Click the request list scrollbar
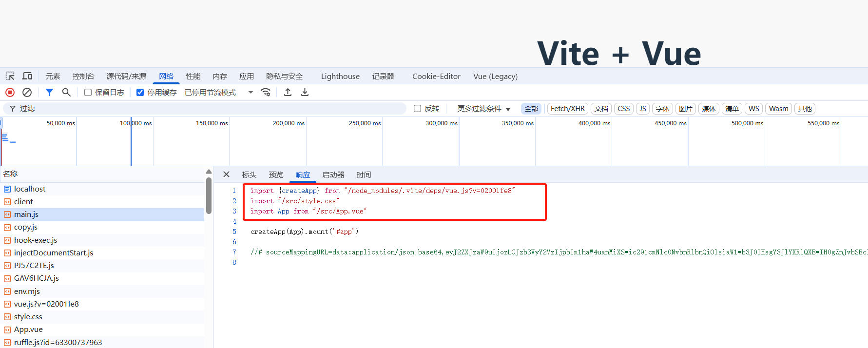This screenshot has height=348, width=868. [209, 195]
